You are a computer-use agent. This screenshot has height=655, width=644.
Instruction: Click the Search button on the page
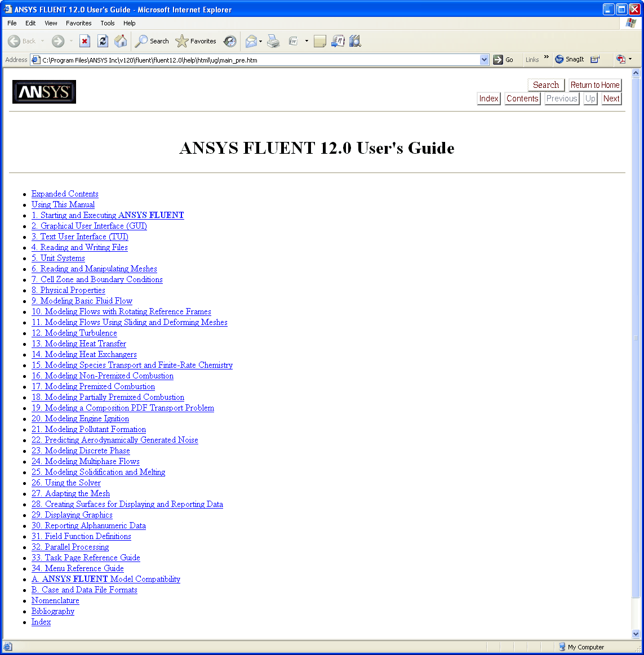click(x=546, y=85)
